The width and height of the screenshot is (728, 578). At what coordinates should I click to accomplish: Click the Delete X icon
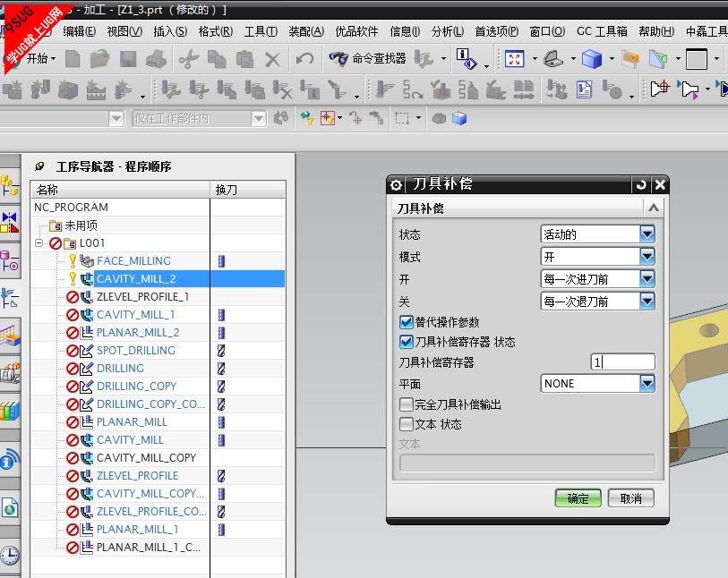272,59
